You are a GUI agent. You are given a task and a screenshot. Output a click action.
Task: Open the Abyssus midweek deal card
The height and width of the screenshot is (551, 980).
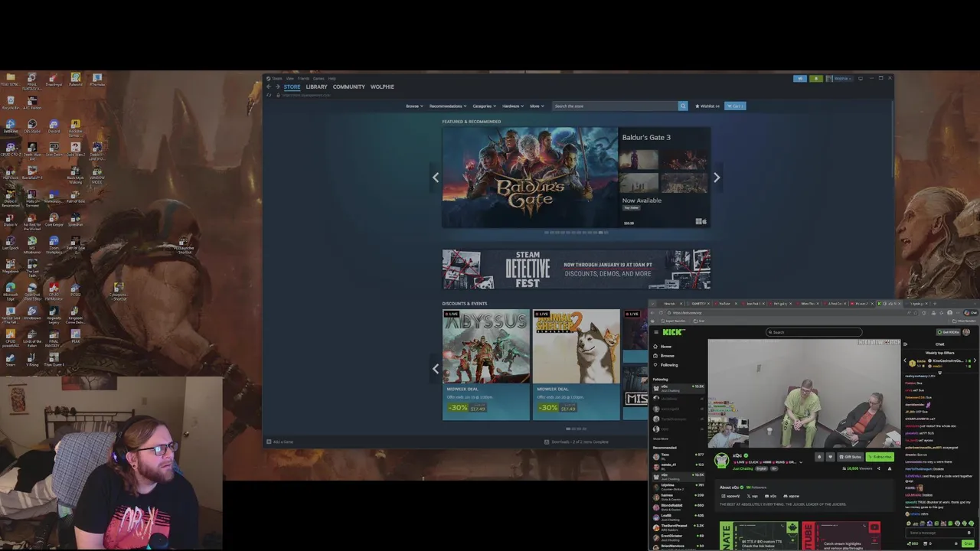click(485, 365)
